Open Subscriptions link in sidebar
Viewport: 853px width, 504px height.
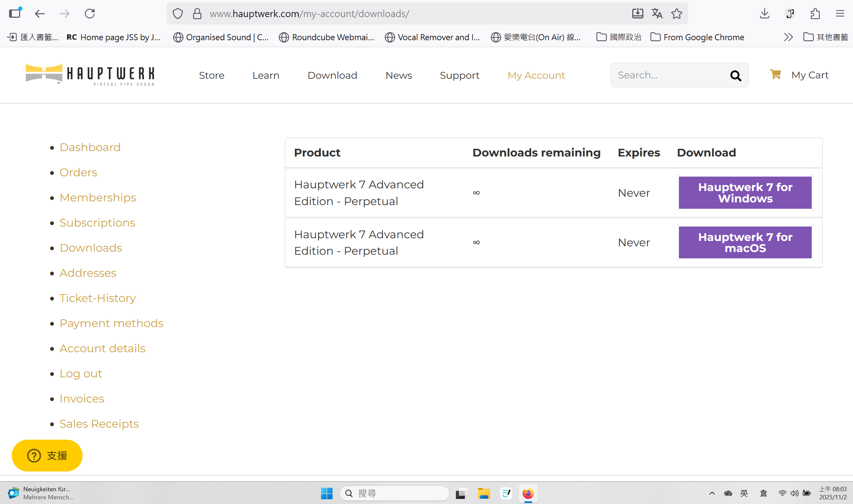tap(97, 223)
